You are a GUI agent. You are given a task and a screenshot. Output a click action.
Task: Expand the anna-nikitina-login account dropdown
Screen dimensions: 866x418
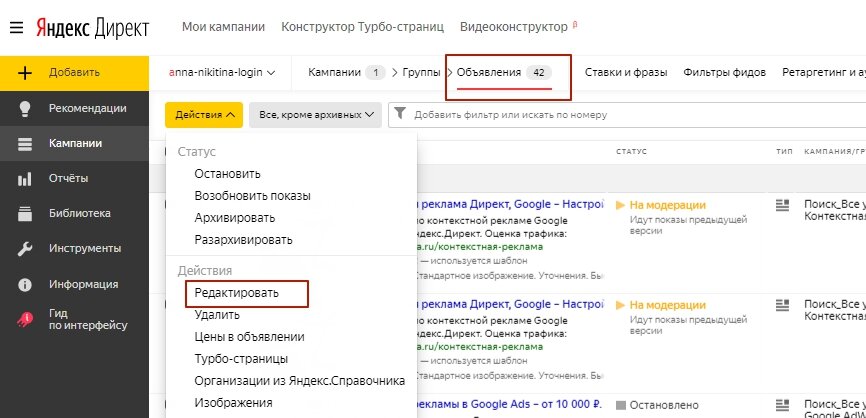(x=222, y=72)
